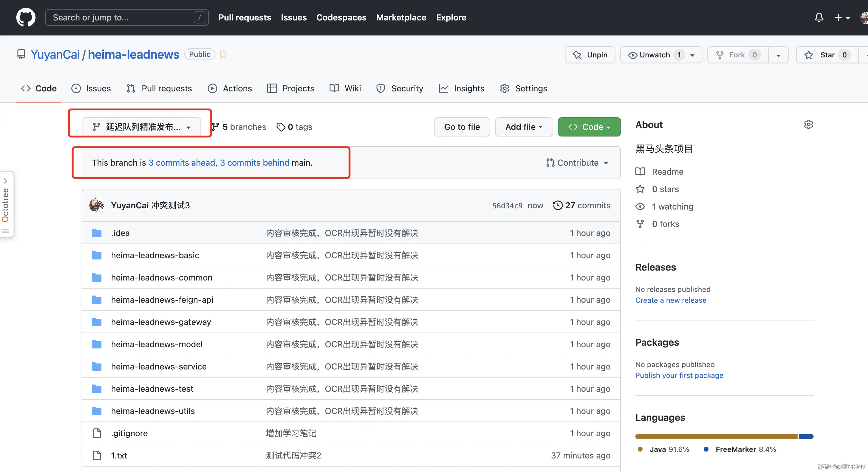Unpin this repository

[x=590, y=55]
